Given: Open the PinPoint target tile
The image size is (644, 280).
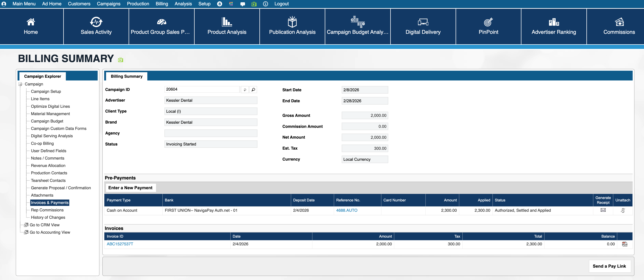Looking at the screenshot, I should pos(488,26).
